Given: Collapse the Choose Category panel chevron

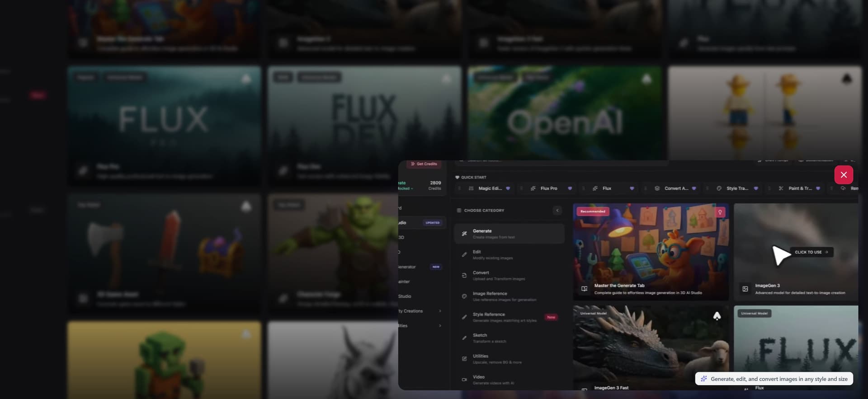Looking at the screenshot, I should click(557, 211).
